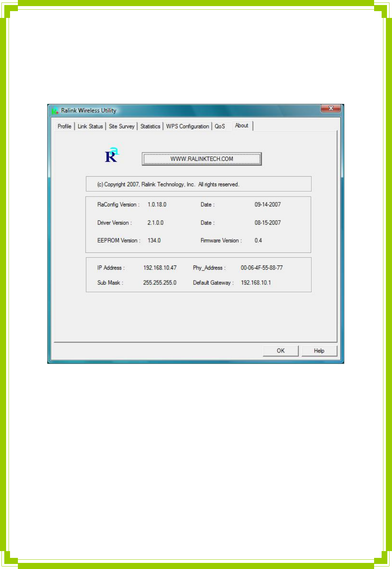This screenshot has width=392, height=569.
Task: Select the Driver Version value 2.1.0.0
Action: 155,223
